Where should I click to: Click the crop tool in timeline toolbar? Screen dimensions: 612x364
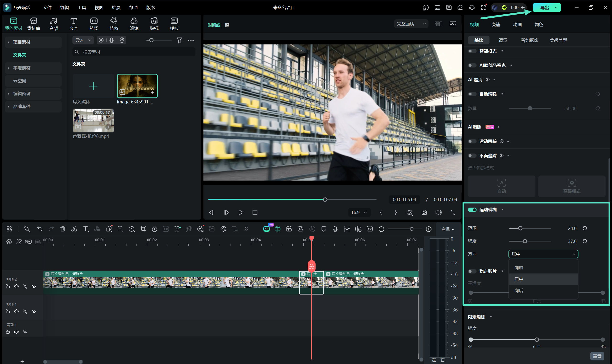click(143, 229)
